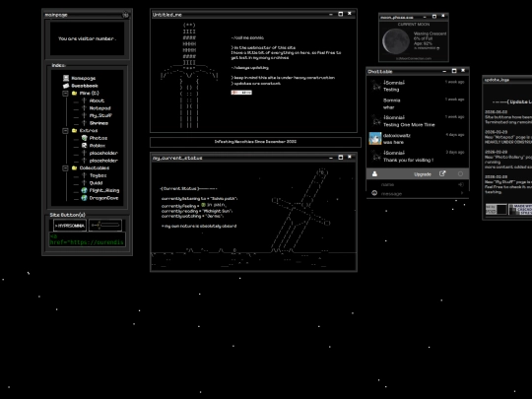Click the Untitled_me window title bar

point(253,15)
